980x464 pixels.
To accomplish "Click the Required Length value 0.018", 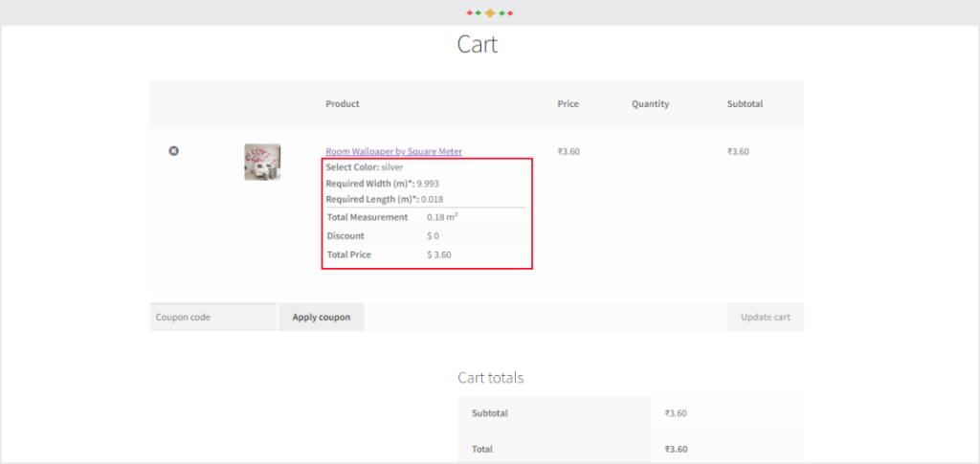I will tap(433, 200).
